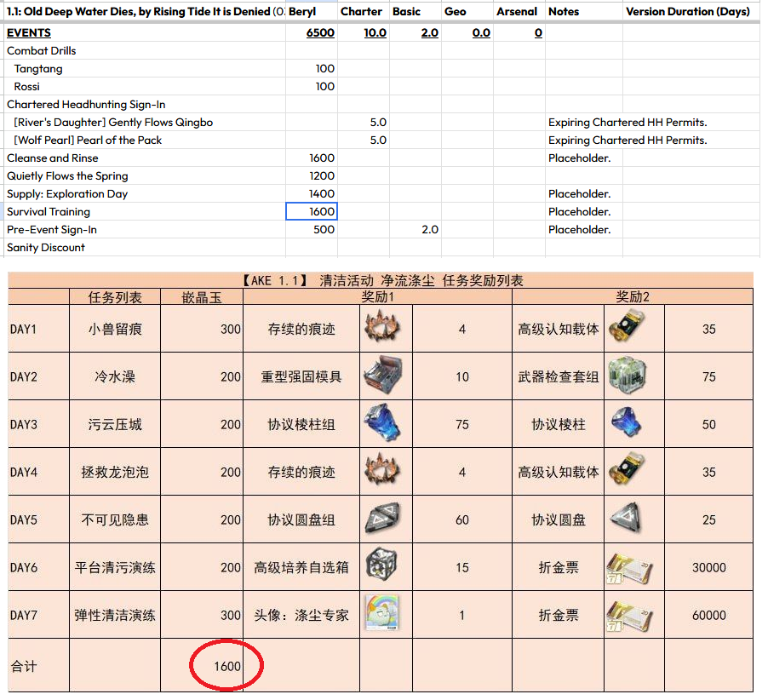768x700 pixels.
Task: Click the DAY1 高级认知载体 item icon
Action: coord(627,327)
